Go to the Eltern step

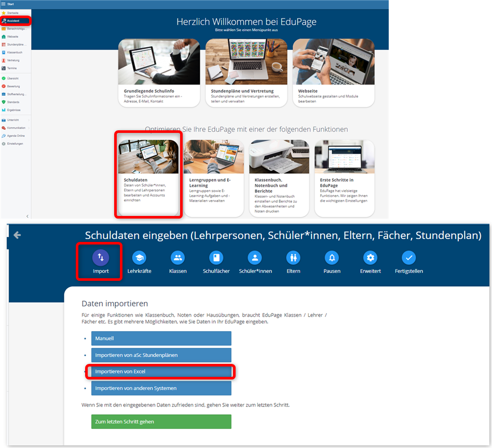point(293,262)
